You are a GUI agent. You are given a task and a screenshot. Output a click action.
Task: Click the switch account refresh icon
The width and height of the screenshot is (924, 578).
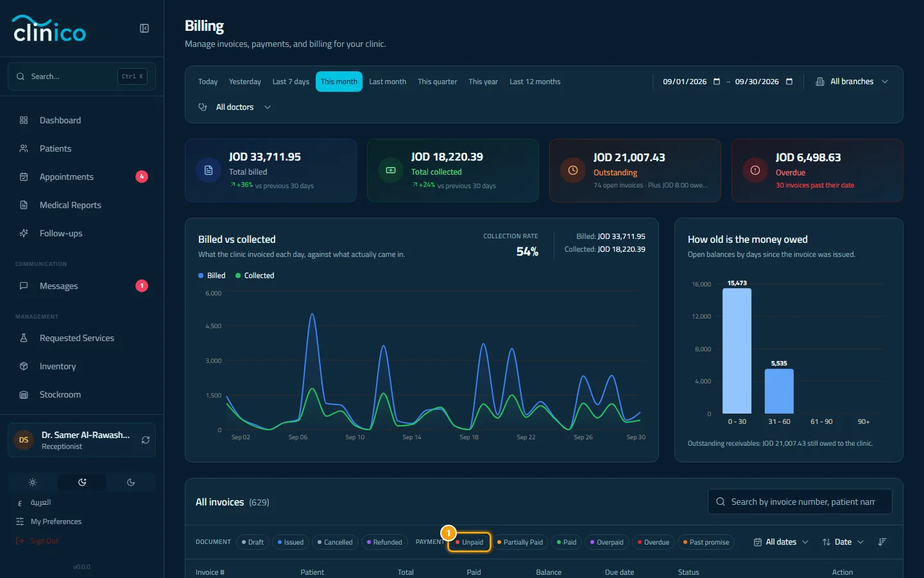click(x=146, y=440)
